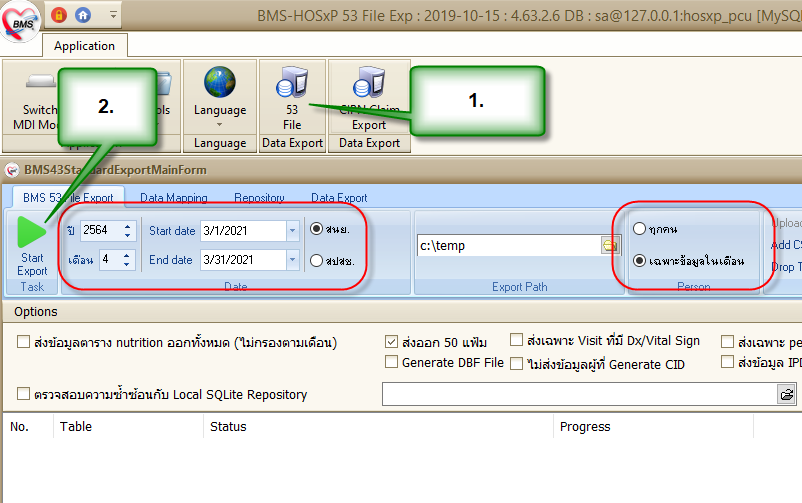Click the BMS heart application logo
The image size is (802, 503).
tap(19, 21)
